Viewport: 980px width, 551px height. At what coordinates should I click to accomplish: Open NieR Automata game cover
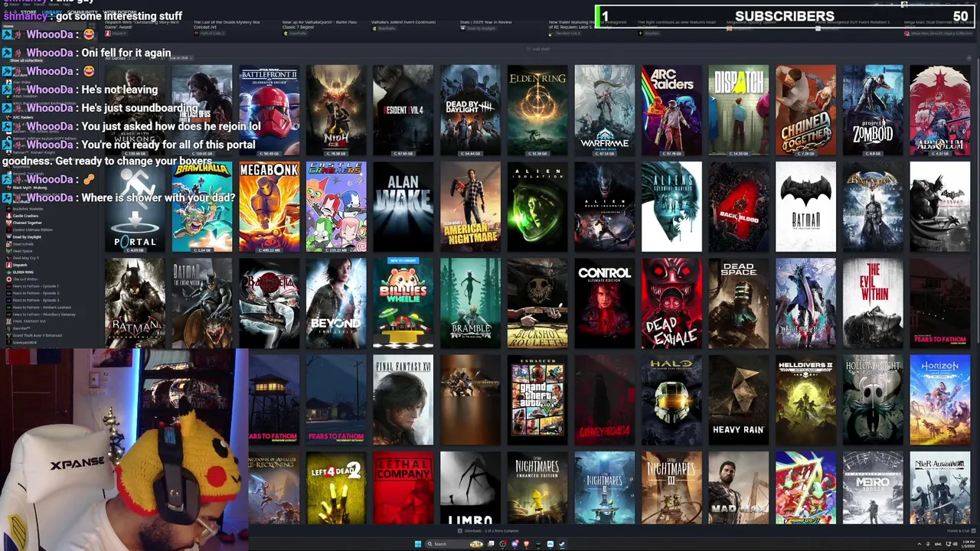(940, 488)
